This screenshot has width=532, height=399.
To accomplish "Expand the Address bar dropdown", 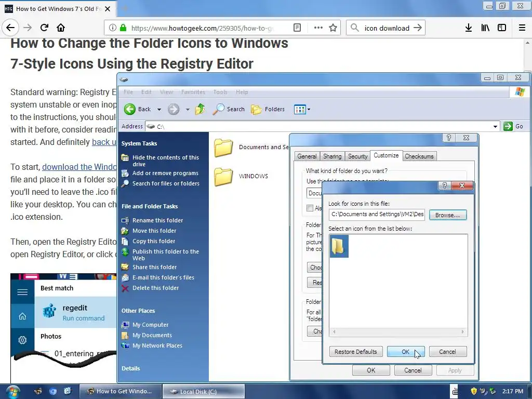I will pyautogui.click(x=495, y=127).
